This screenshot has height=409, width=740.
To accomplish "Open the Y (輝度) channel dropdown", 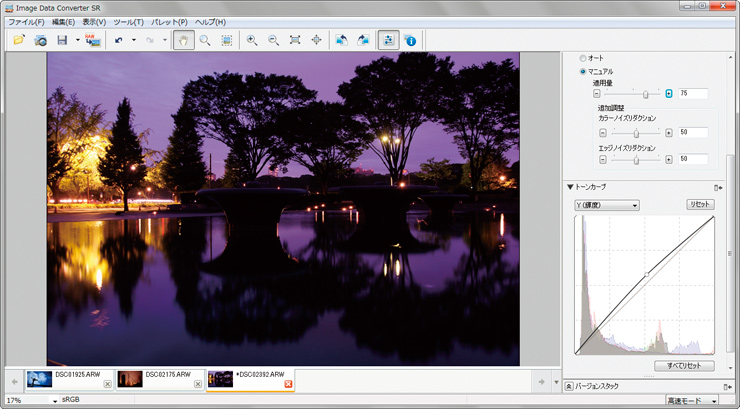I will [606, 205].
